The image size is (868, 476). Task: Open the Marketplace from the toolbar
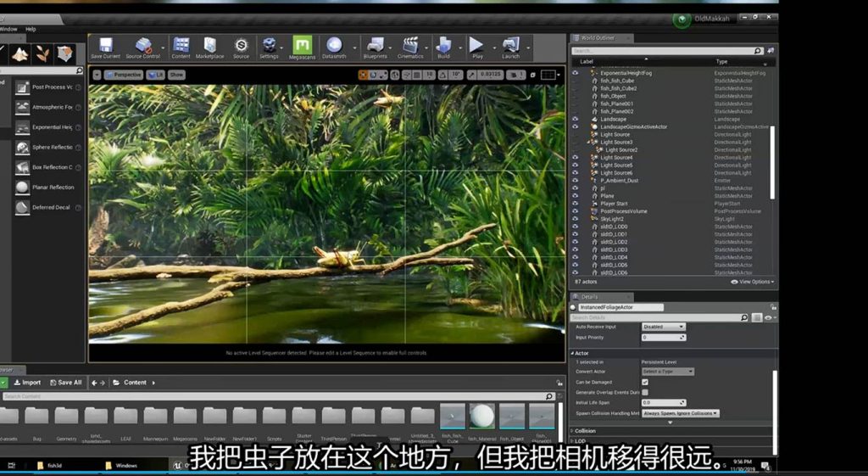[x=209, y=46]
